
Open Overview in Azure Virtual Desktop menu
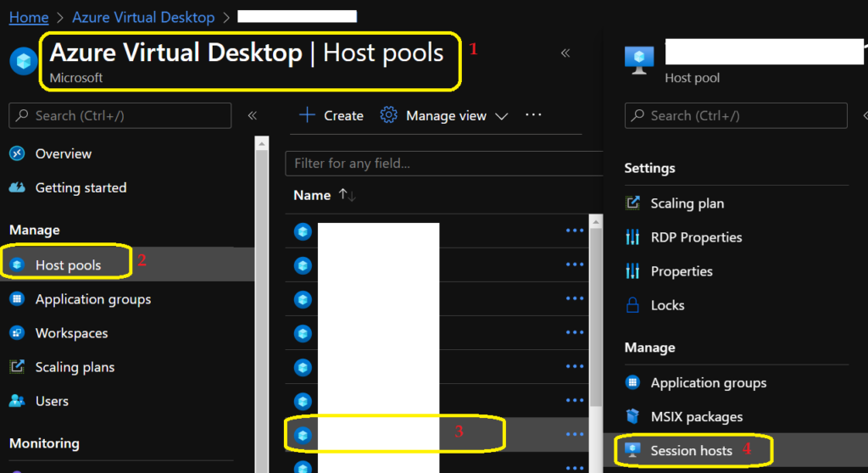tap(63, 153)
